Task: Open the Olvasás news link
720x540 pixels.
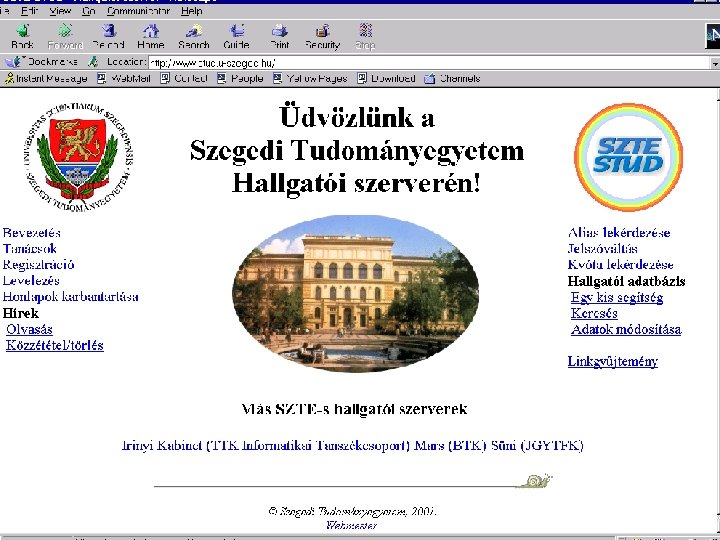Action: pyautogui.click(x=29, y=329)
